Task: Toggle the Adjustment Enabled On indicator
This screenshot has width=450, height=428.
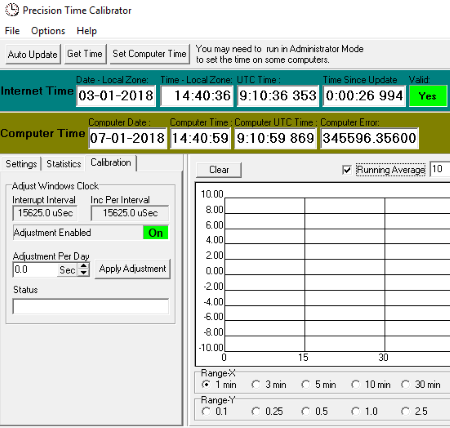Action: tap(156, 233)
